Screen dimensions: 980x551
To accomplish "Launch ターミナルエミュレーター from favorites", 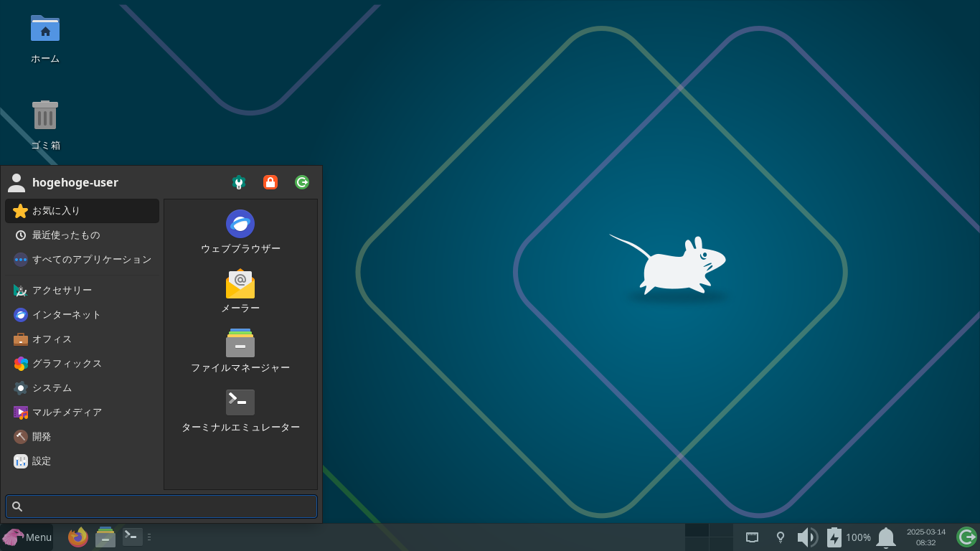I will click(x=240, y=411).
